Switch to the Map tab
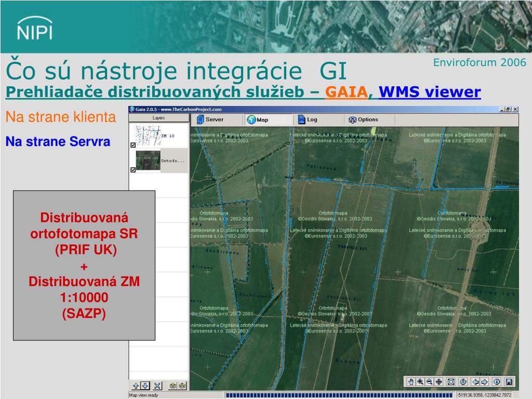This screenshot has height=399, width=532. (268, 119)
